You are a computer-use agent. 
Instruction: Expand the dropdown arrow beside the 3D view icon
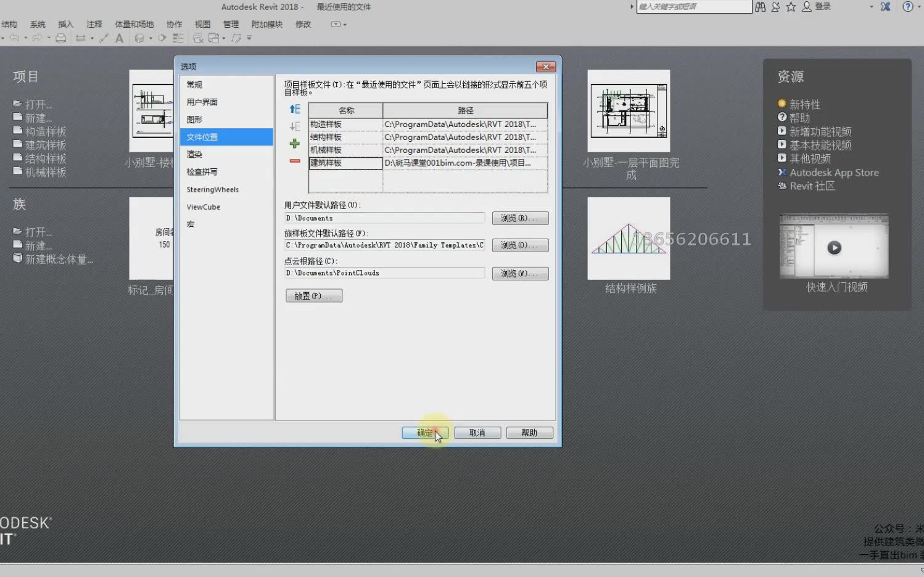pos(151,38)
